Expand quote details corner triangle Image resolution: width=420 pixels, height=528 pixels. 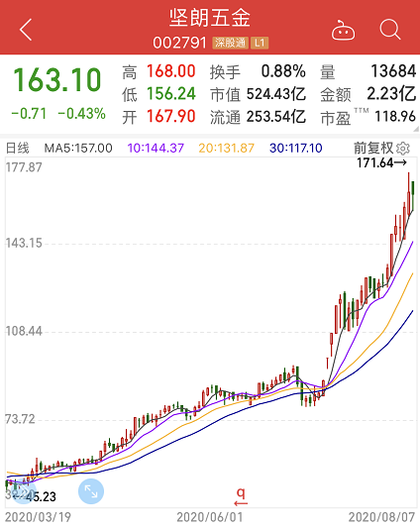coord(416,129)
